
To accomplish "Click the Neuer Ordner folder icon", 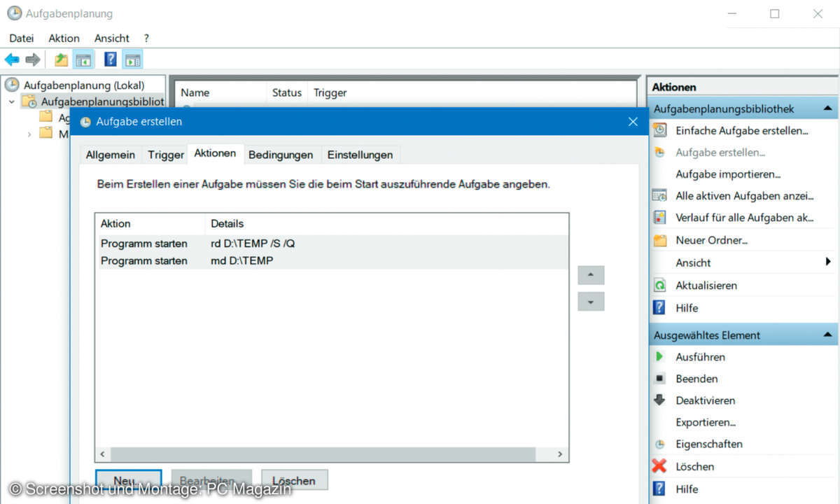I will tap(659, 240).
